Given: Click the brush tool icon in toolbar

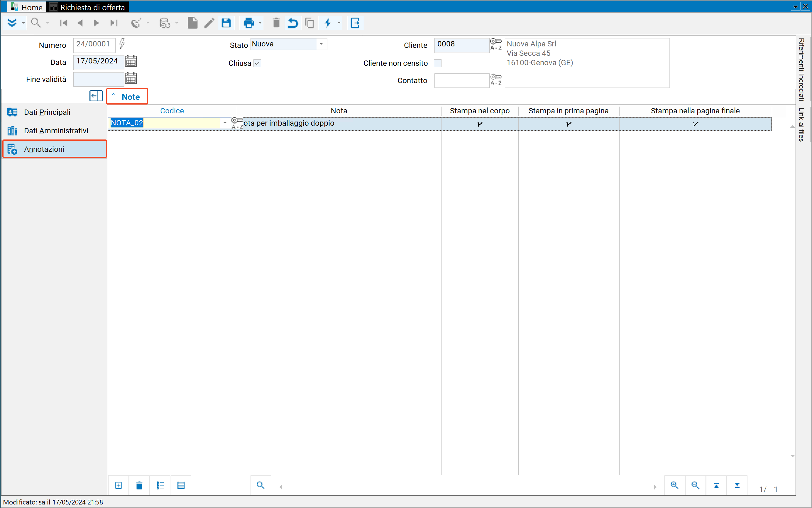Looking at the screenshot, I should (x=136, y=23).
